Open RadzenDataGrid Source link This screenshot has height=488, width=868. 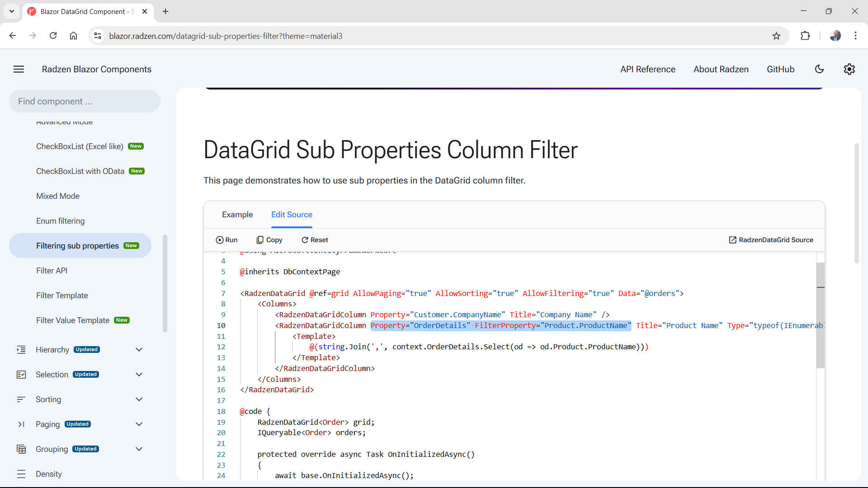click(771, 240)
